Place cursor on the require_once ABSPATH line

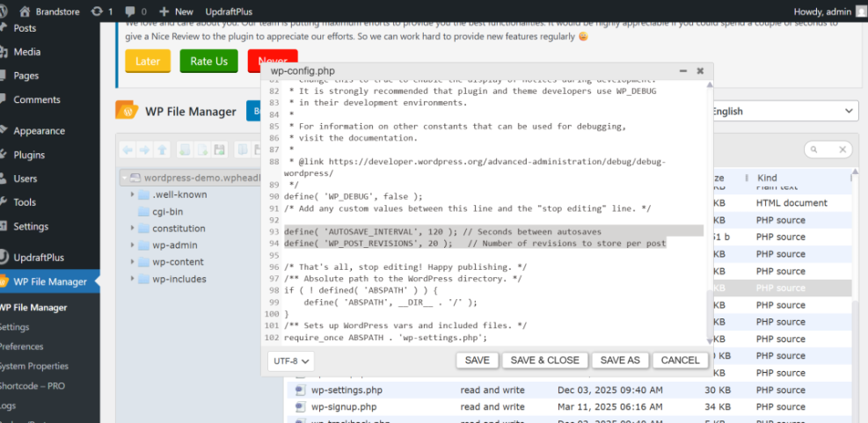coord(385,338)
